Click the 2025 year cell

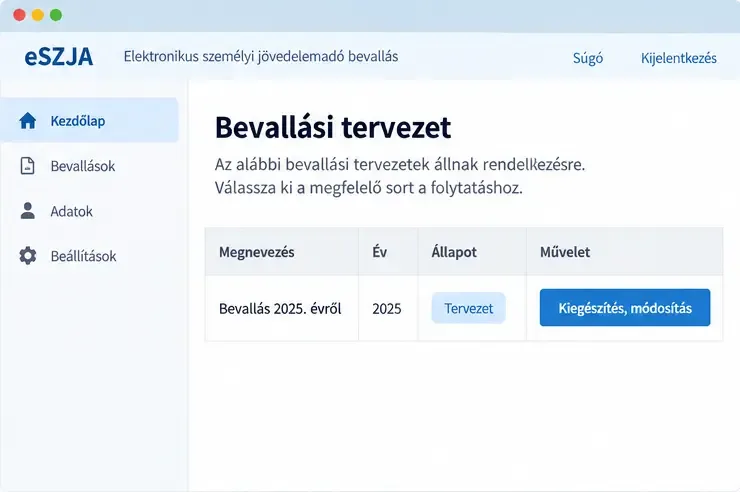tap(387, 309)
